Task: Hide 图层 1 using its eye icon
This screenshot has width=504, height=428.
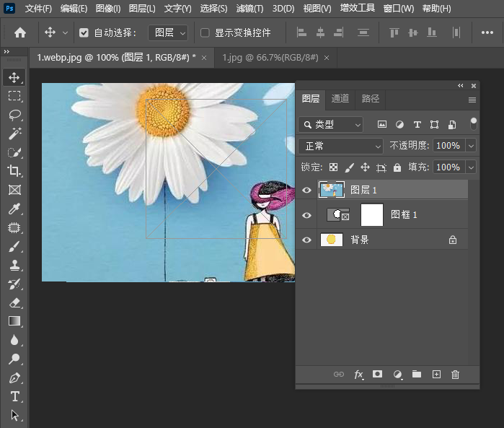Action: click(x=307, y=190)
